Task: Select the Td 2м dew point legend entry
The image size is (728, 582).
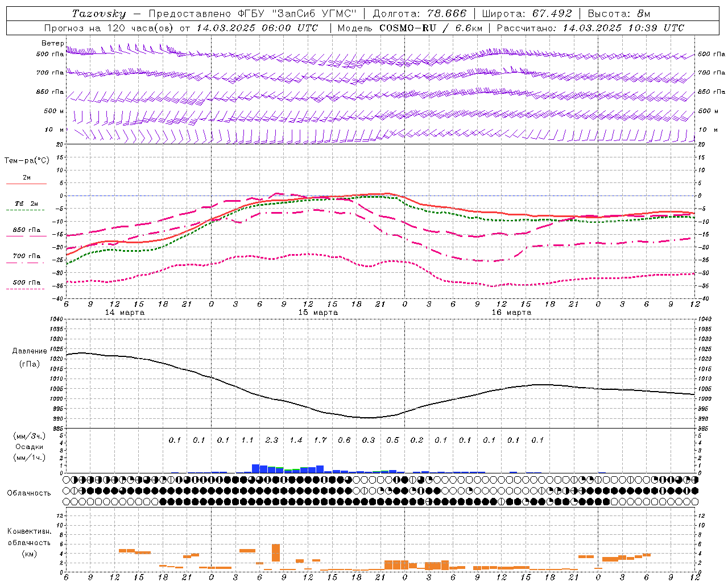Action: (x=27, y=203)
